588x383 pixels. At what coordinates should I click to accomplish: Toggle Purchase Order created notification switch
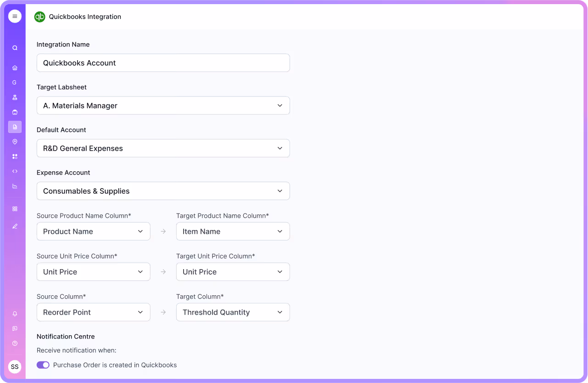[x=43, y=365]
